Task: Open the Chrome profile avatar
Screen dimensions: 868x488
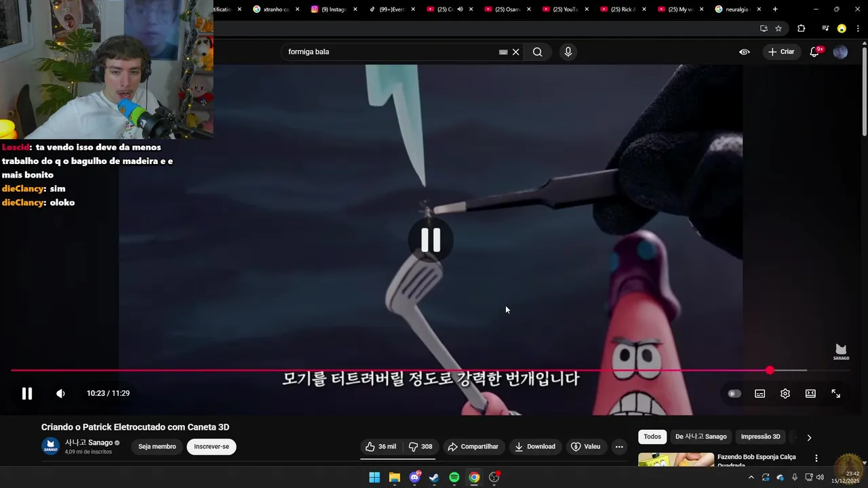Action: click(x=842, y=28)
